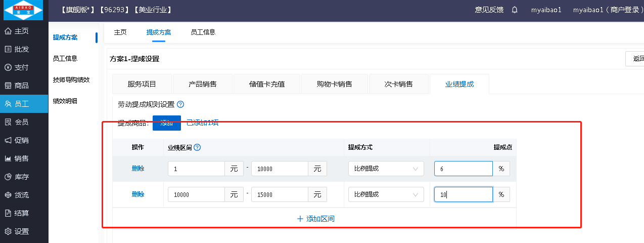
Task: Click the end amount field showing 15000
Action: 280,194
